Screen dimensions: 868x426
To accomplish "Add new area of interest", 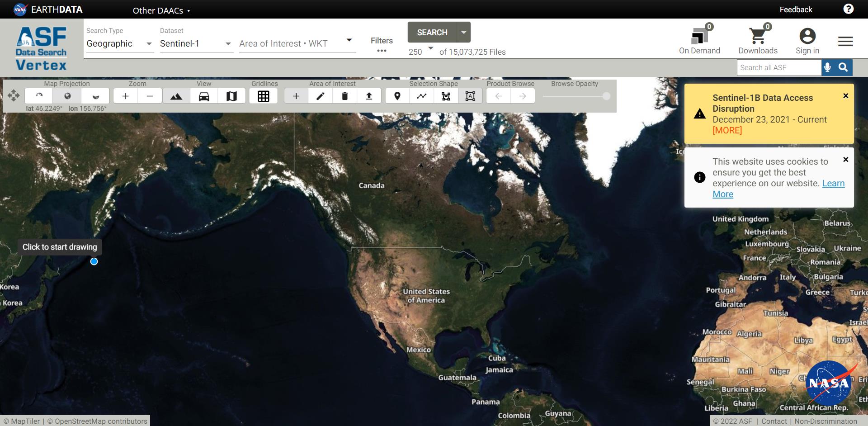I will [x=296, y=96].
